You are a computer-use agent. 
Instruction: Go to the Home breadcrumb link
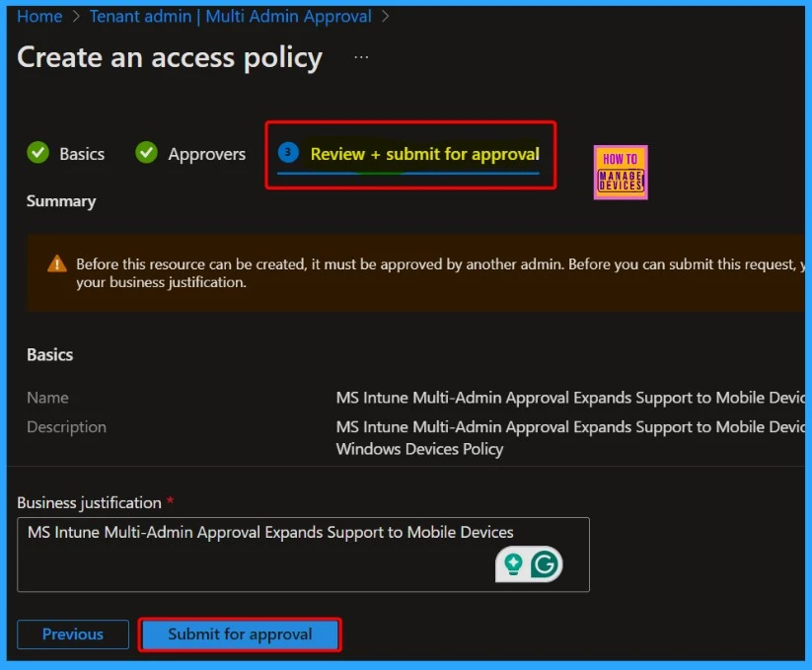pos(39,17)
